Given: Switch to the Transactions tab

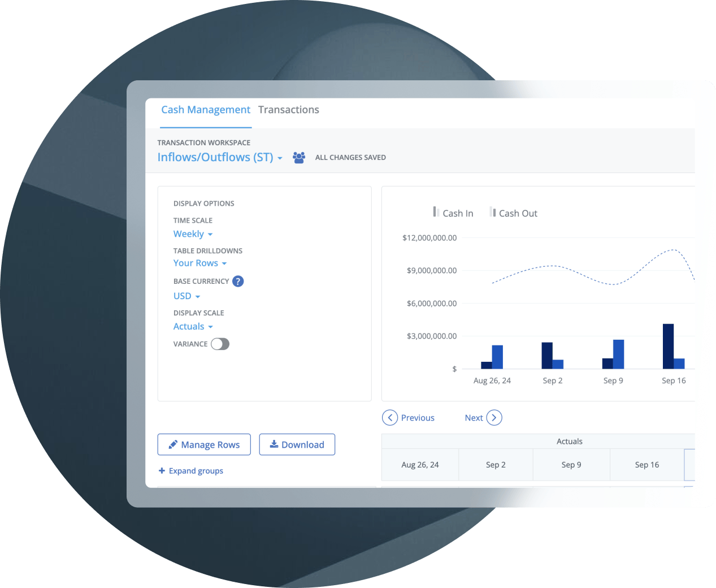Looking at the screenshot, I should [288, 110].
